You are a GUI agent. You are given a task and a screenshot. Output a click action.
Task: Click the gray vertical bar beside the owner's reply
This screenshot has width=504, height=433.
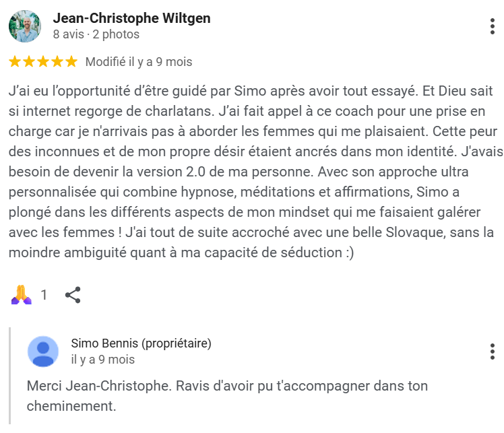(9, 376)
